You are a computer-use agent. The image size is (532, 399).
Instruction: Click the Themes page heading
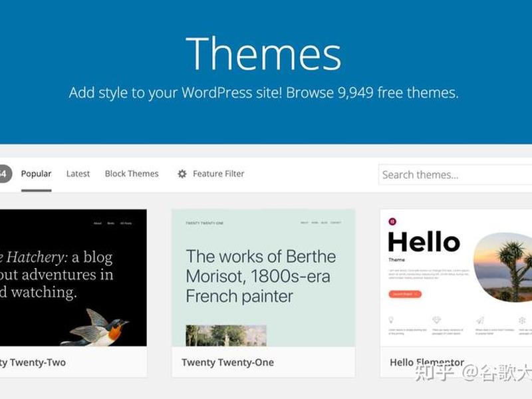click(x=263, y=53)
